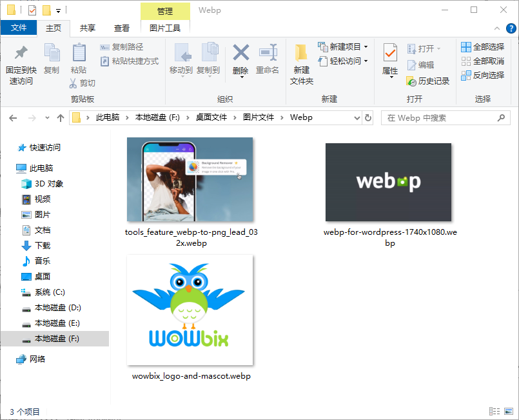Screen dimensions: 519x420
Task: Collapse the ribbon with the chevron
Action: coord(497,28)
